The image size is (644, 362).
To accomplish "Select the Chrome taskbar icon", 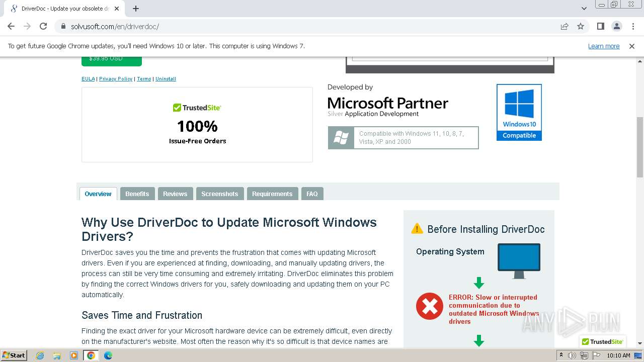I will click(x=91, y=355).
